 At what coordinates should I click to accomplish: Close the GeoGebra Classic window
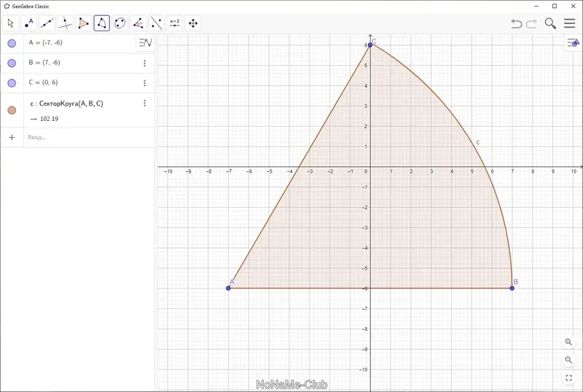(x=573, y=7)
